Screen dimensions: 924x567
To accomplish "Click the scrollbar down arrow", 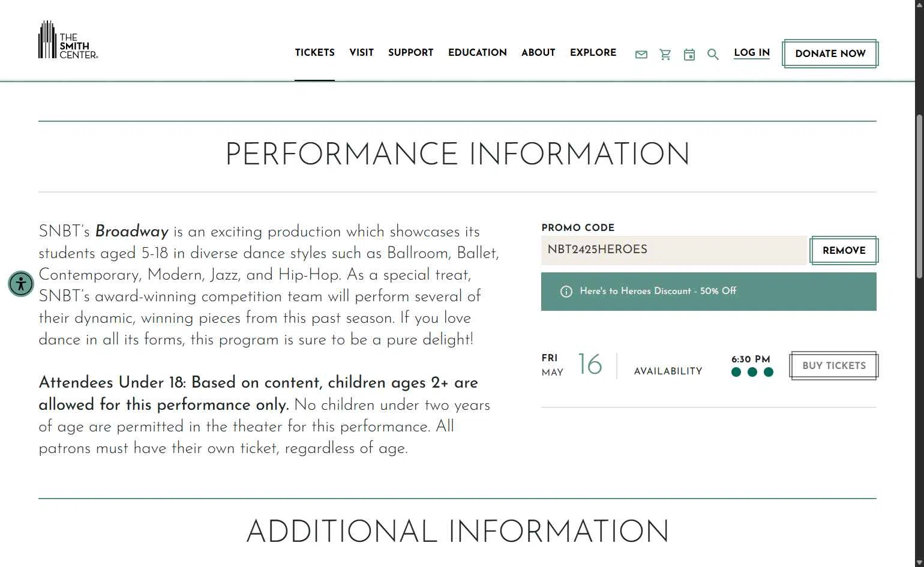I will [919, 562].
